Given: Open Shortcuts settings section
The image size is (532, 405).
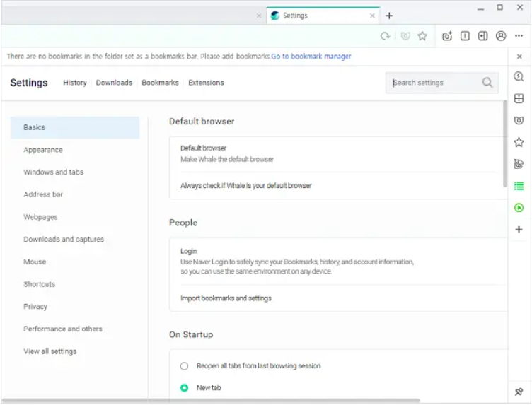Looking at the screenshot, I should coord(39,284).
